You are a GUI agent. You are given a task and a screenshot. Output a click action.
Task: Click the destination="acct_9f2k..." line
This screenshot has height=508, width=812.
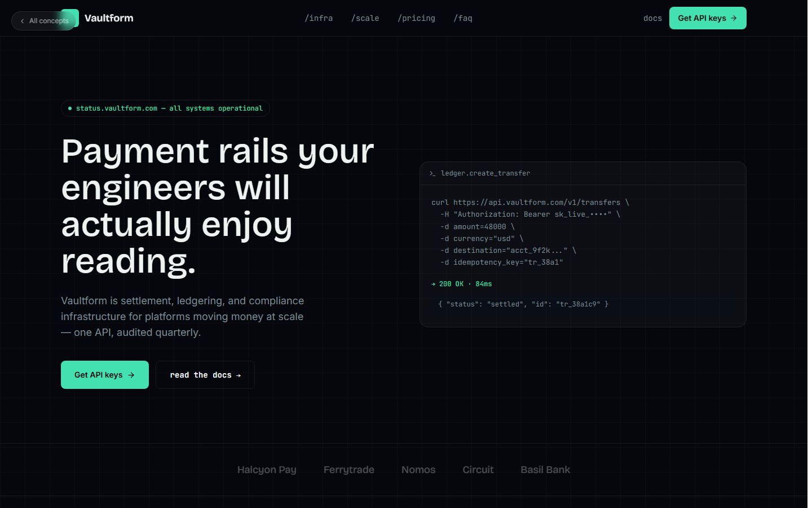click(x=508, y=251)
